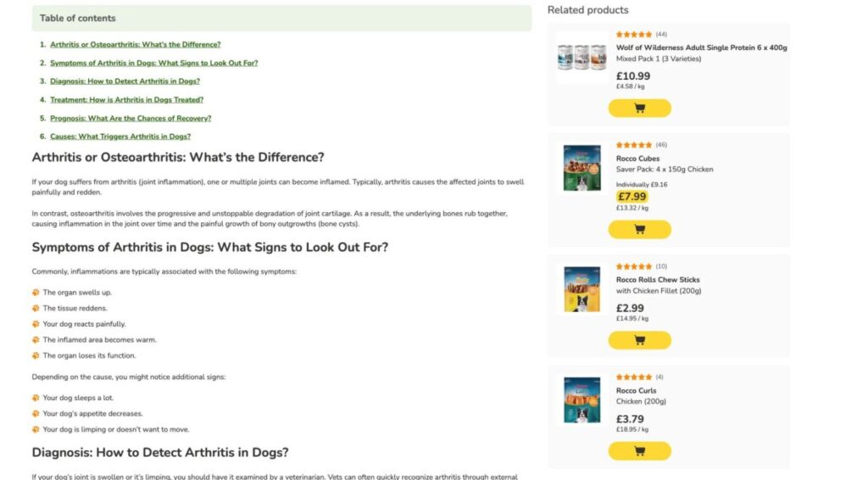Open Prognosis: Chances of Recovery link

pos(131,118)
